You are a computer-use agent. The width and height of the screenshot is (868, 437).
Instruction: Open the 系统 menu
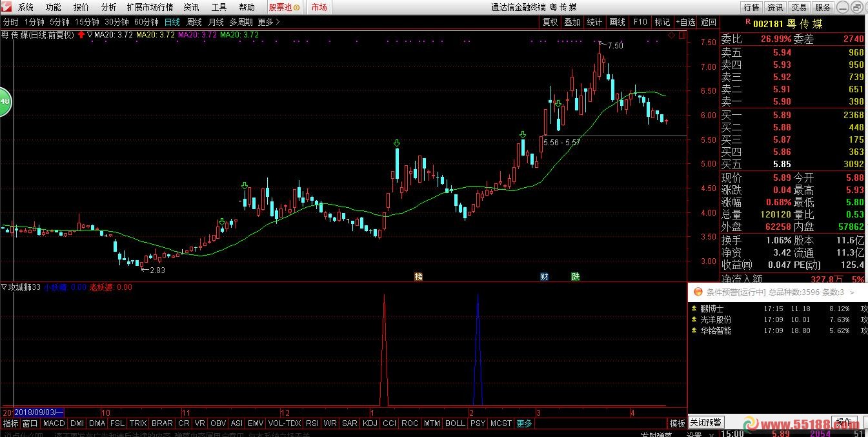click(26, 7)
